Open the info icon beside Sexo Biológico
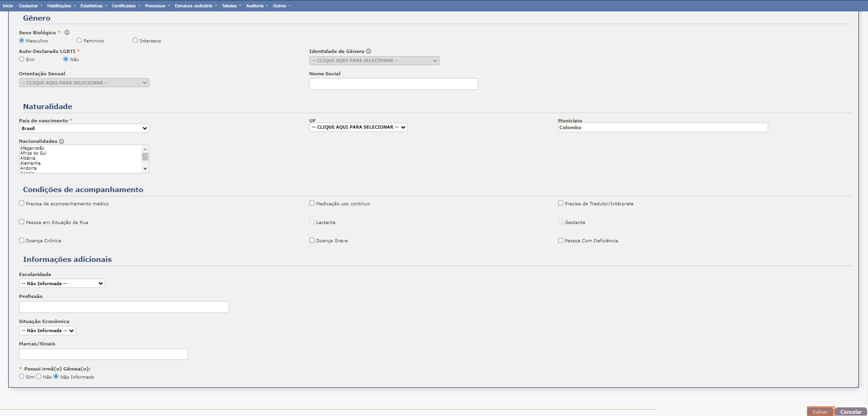 pyautogui.click(x=67, y=32)
